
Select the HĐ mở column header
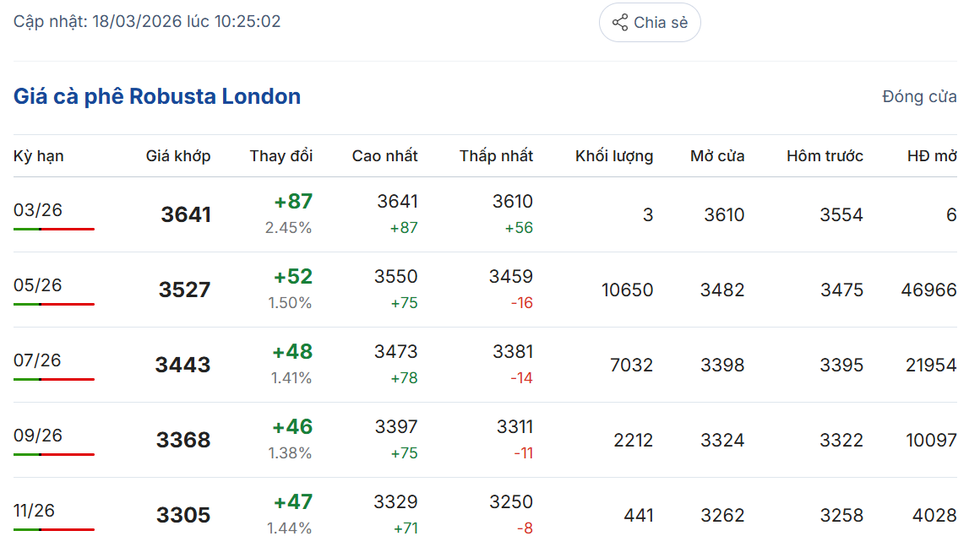coord(932,155)
